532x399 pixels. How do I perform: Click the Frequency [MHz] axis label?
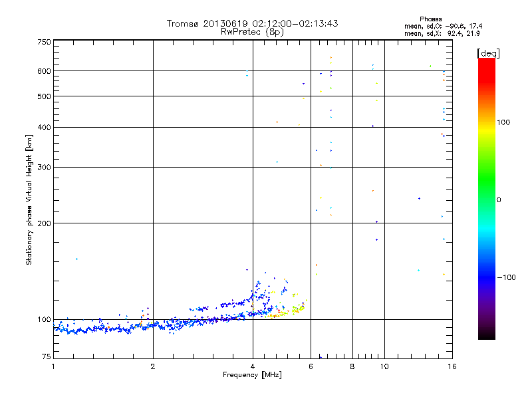(252, 375)
